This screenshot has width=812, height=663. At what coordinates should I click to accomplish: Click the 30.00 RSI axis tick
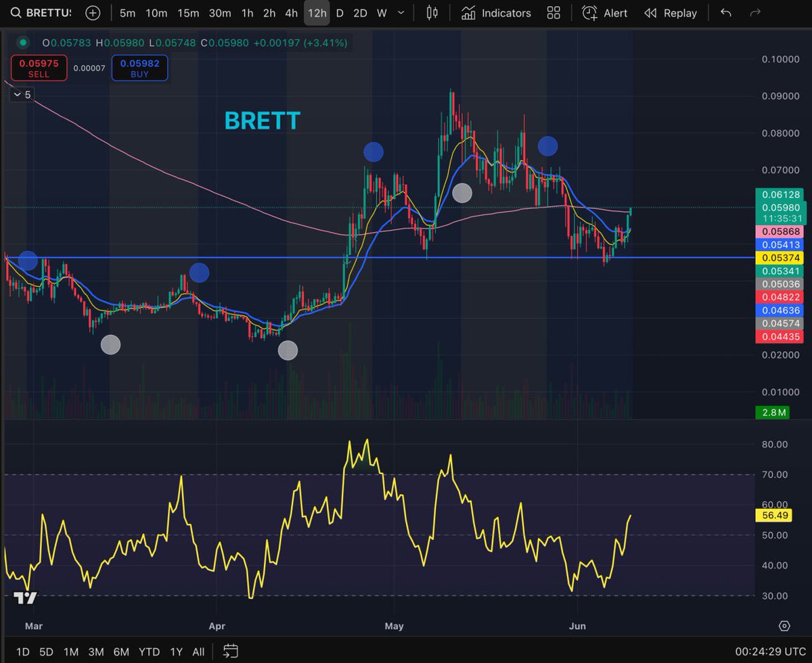774,596
